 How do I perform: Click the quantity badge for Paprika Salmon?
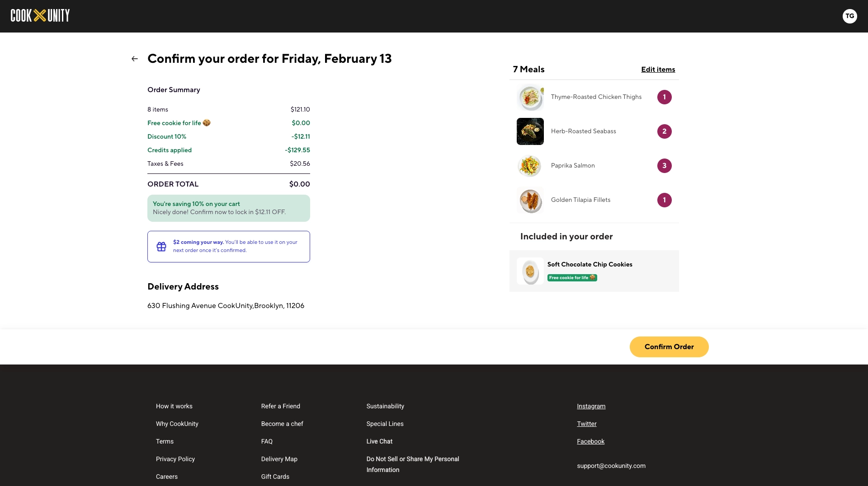coord(664,166)
